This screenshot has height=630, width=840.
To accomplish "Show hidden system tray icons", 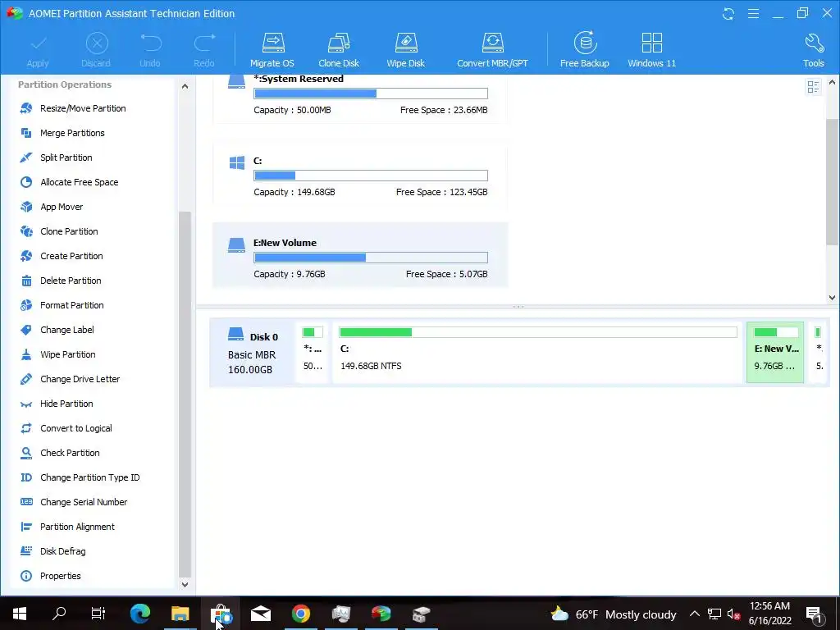I will (x=694, y=614).
